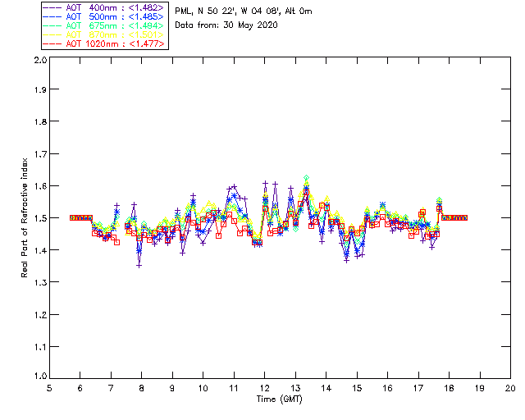Click the 'Data from: 30 May 2020' label
Screen dimensions: 525x420
pyautogui.click(x=226, y=25)
